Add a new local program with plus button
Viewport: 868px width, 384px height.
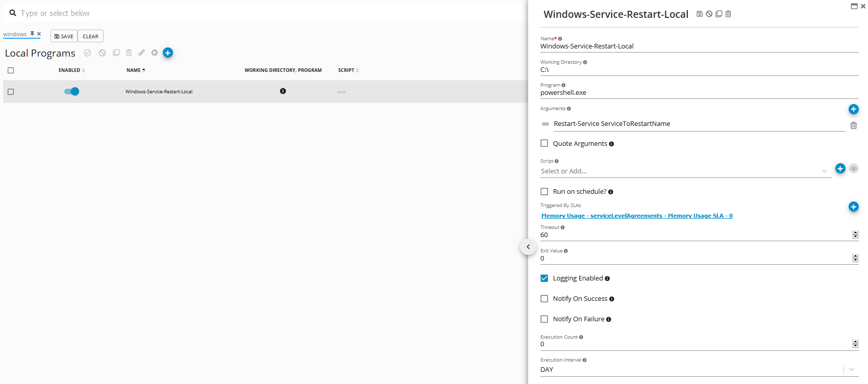coord(167,53)
